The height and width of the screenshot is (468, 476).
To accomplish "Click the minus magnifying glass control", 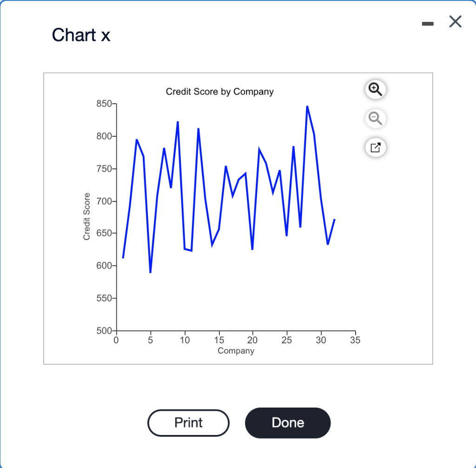I will (x=375, y=119).
